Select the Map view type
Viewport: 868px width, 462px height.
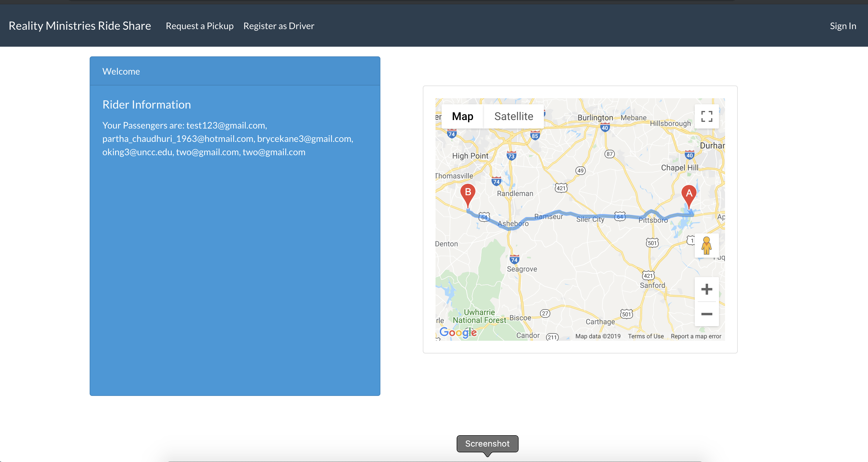point(462,116)
